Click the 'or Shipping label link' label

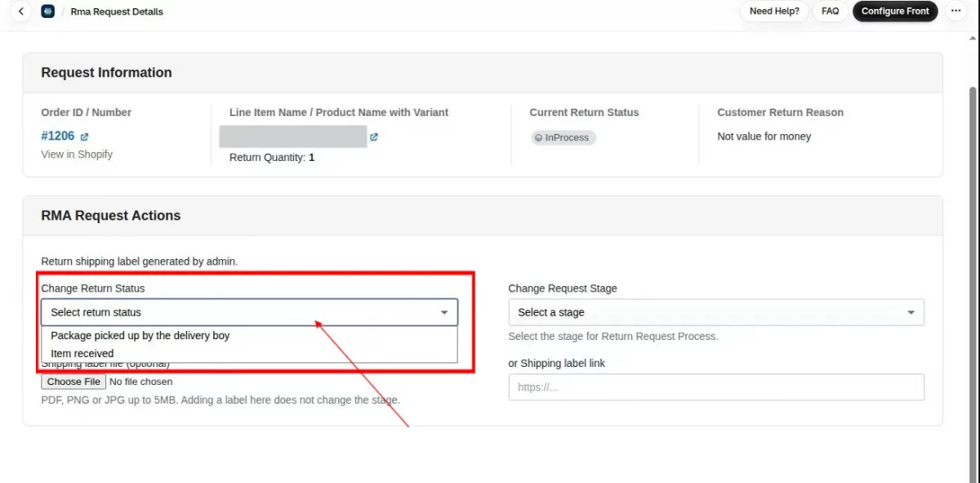click(x=557, y=363)
